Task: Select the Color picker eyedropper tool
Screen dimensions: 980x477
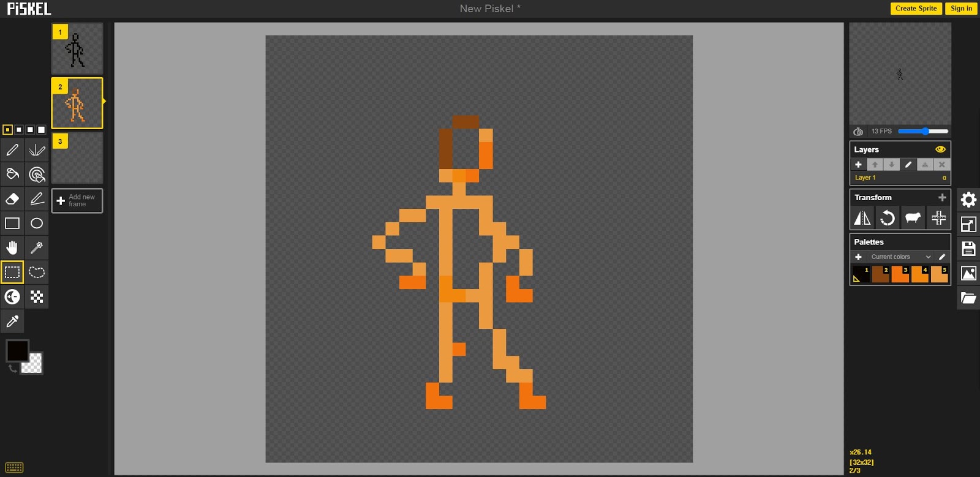Action: (x=12, y=321)
